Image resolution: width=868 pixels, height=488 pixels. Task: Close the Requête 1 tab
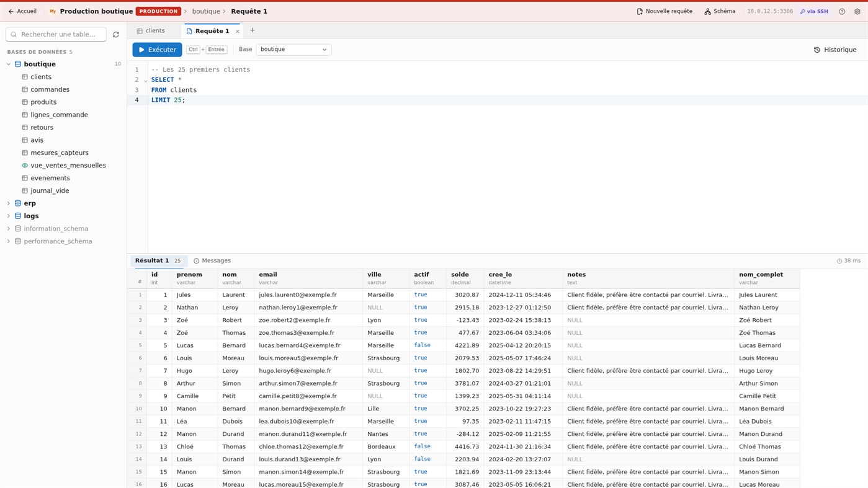(x=238, y=31)
